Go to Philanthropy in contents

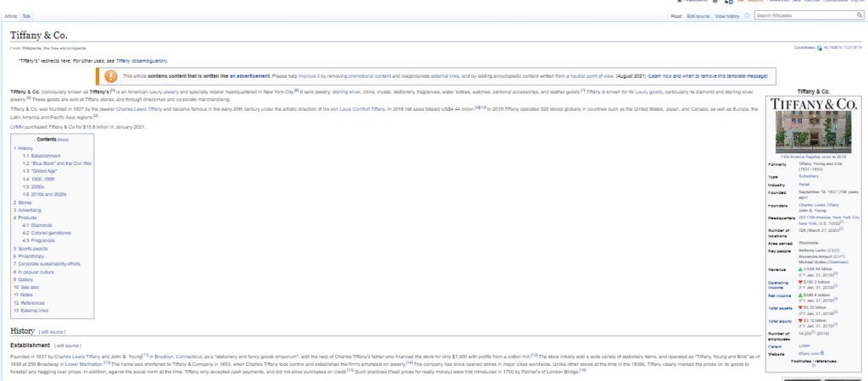tap(29, 256)
